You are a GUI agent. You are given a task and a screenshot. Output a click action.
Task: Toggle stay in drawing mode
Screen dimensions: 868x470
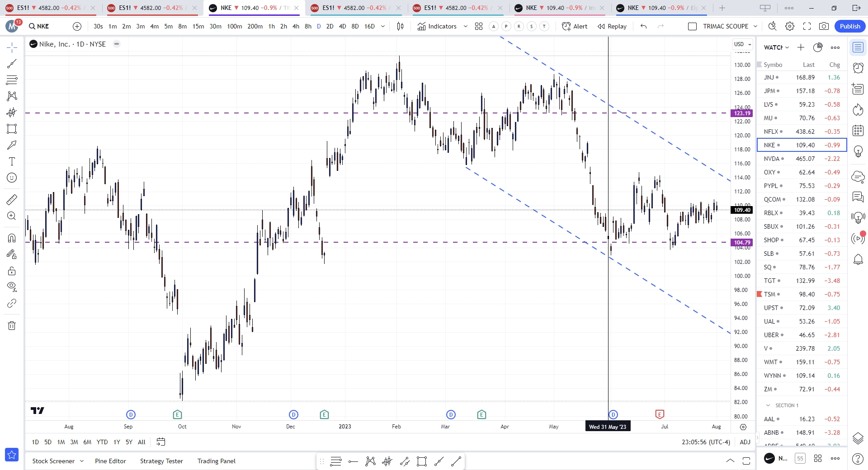pos(12,254)
